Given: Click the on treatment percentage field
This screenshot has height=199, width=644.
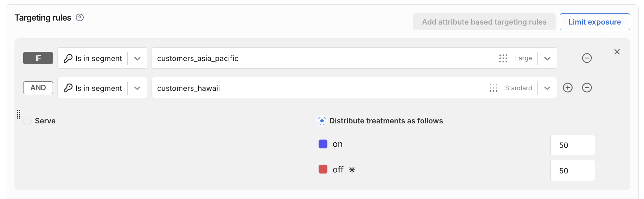Looking at the screenshot, I should coord(573,145).
